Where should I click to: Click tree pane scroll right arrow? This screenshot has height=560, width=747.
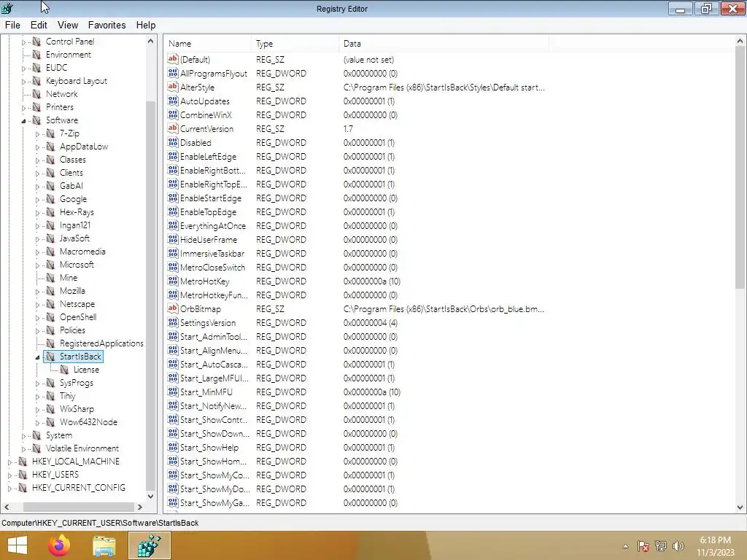pyautogui.click(x=139, y=507)
